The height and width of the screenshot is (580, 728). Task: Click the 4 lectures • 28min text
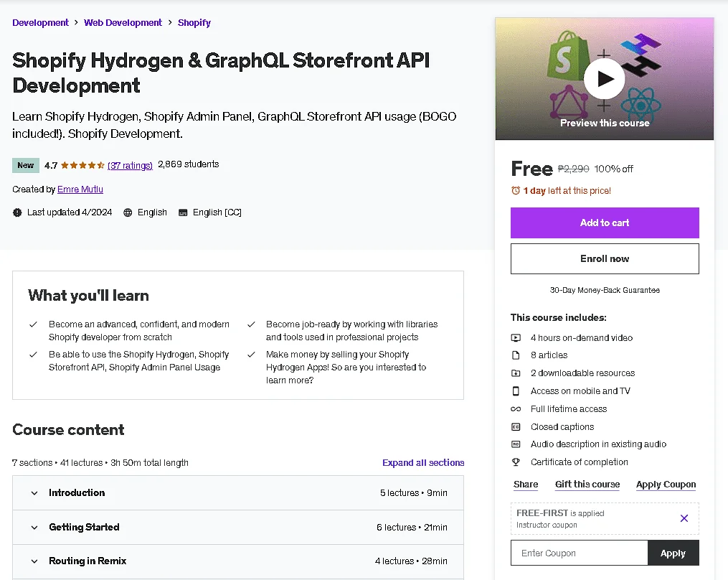pos(411,561)
